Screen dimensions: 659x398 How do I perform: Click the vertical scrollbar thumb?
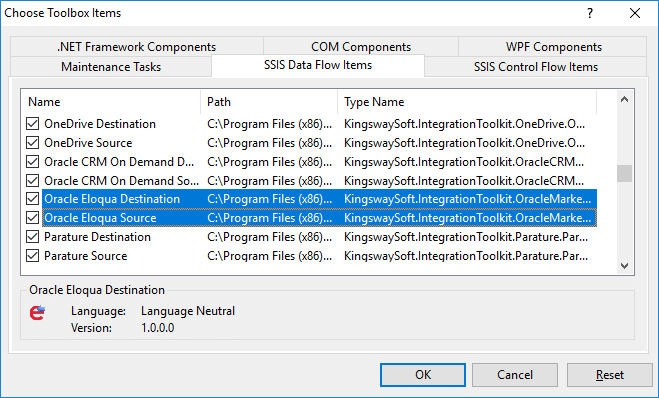pos(625,173)
